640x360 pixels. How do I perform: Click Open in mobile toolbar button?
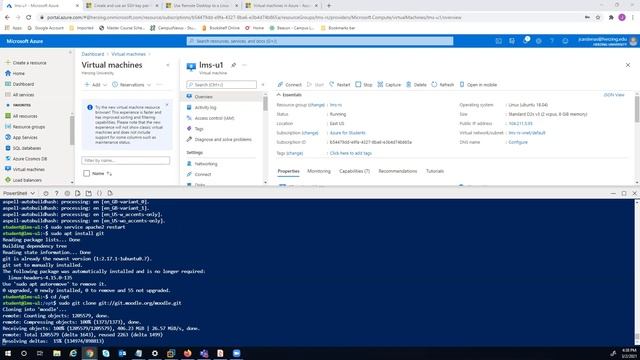478,84
